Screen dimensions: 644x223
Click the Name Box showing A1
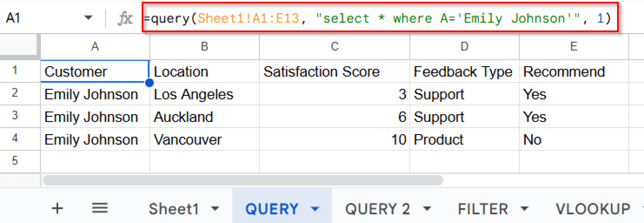pos(38,18)
